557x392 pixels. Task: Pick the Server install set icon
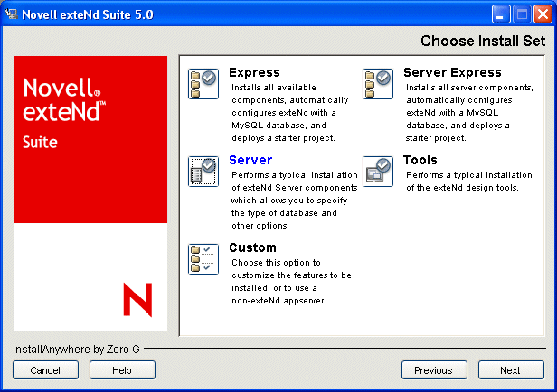pyautogui.click(x=203, y=172)
